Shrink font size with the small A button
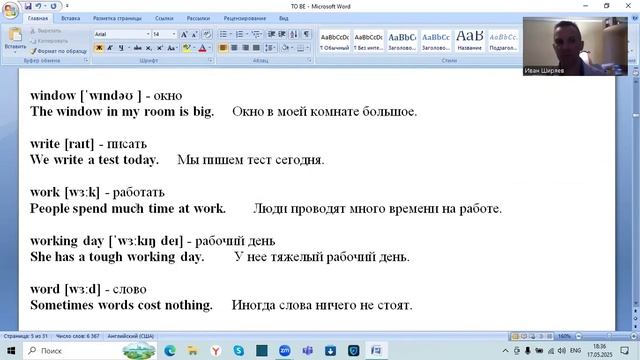Viewport: 640px width, 360px height. click(x=195, y=34)
